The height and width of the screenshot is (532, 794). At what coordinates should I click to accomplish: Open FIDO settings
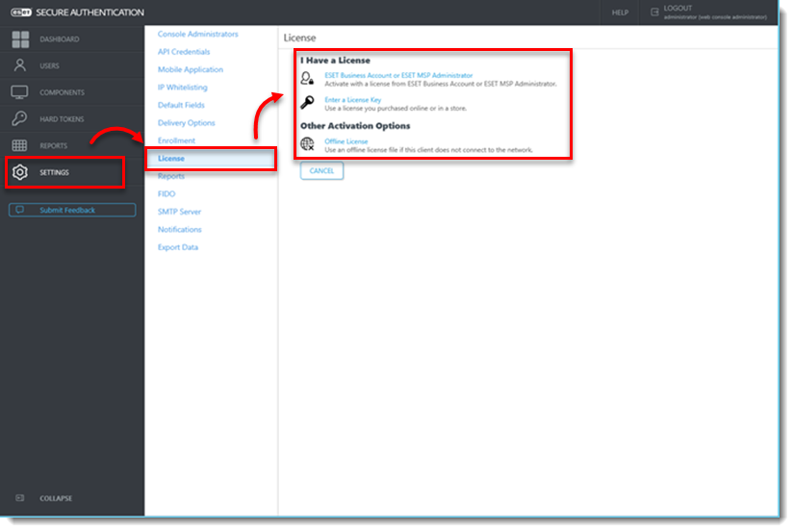click(166, 194)
